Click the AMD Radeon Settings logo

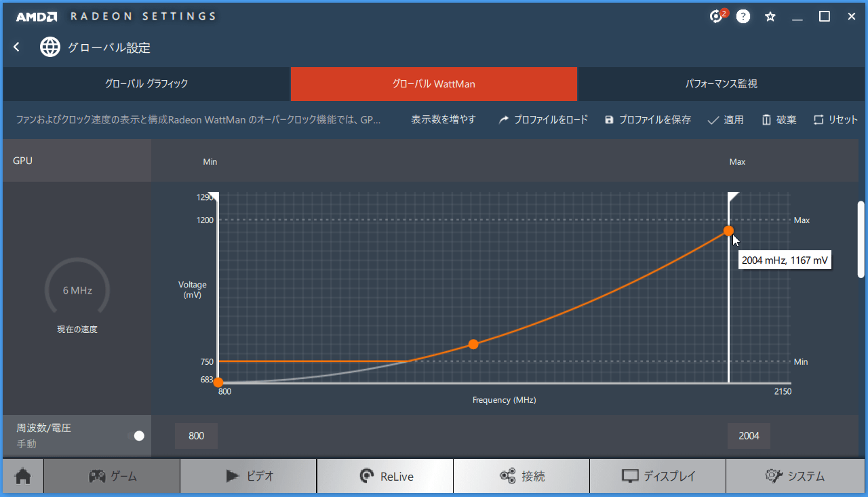115,16
